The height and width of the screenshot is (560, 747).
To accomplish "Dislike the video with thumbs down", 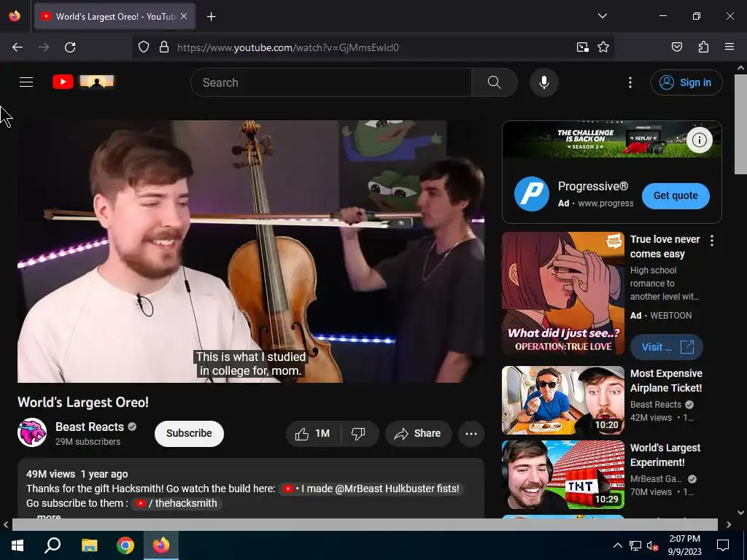I will (358, 433).
